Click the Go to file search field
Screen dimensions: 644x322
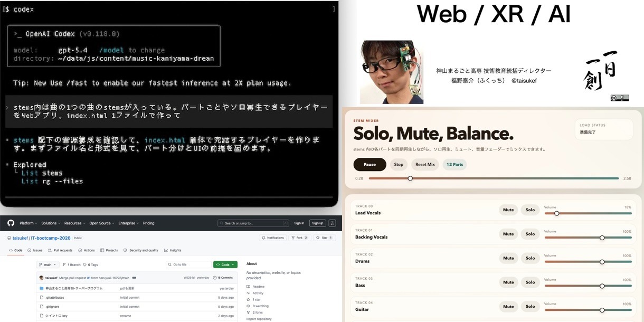coord(189,264)
